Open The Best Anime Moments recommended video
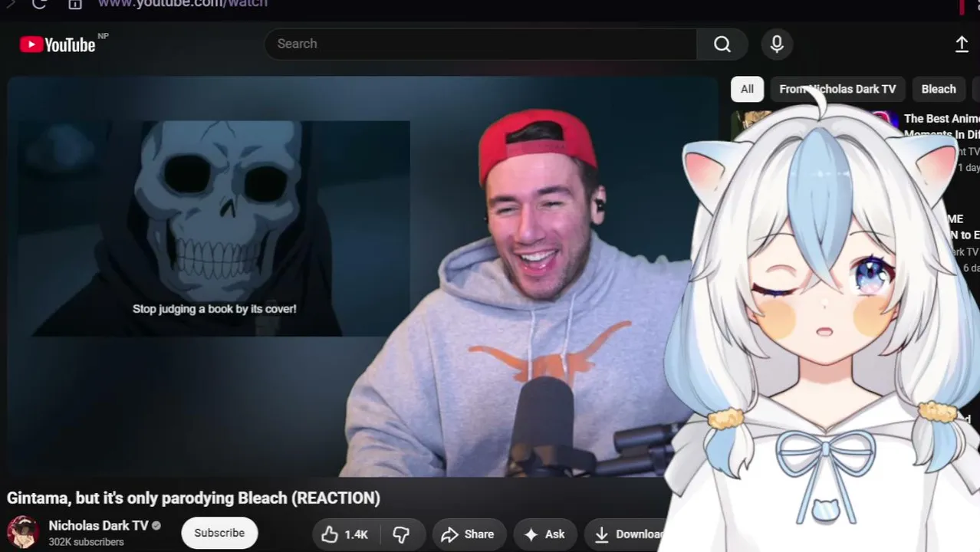The height and width of the screenshot is (552, 980). pyautogui.click(x=941, y=127)
